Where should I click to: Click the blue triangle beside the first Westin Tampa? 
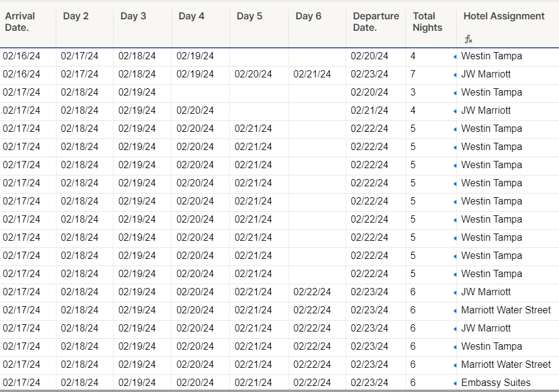coord(455,56)
